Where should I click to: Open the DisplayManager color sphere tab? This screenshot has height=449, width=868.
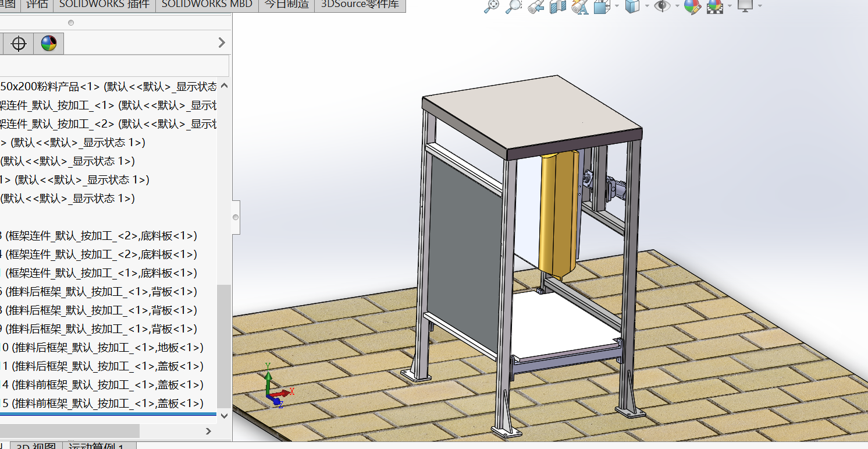[49, 44]
